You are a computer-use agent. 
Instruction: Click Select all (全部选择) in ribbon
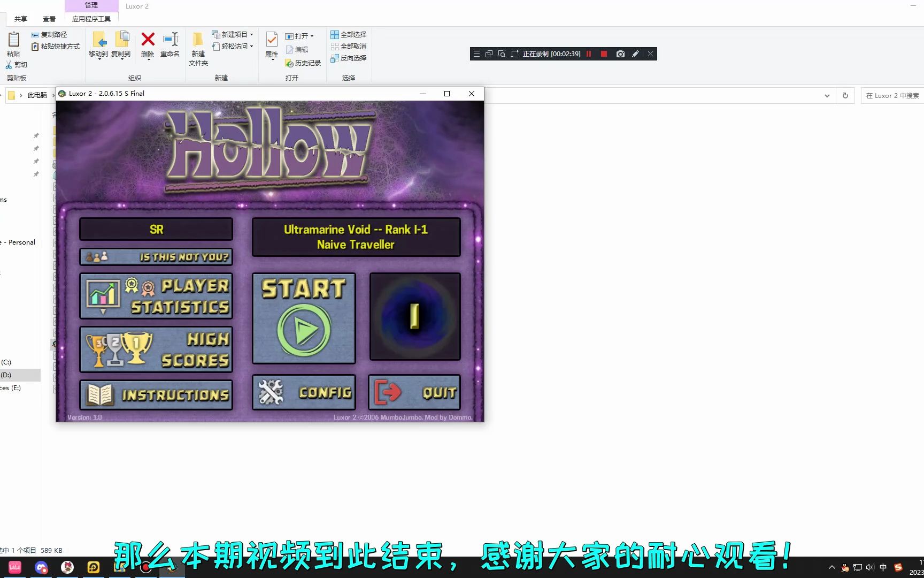(x=349, y=35)
